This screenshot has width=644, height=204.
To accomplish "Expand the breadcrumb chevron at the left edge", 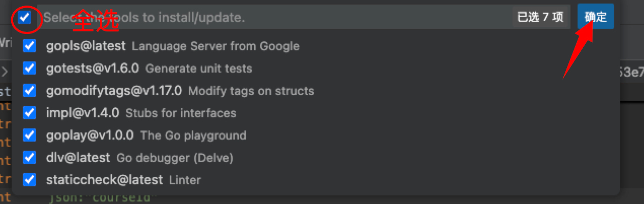I will pos(4,72).
